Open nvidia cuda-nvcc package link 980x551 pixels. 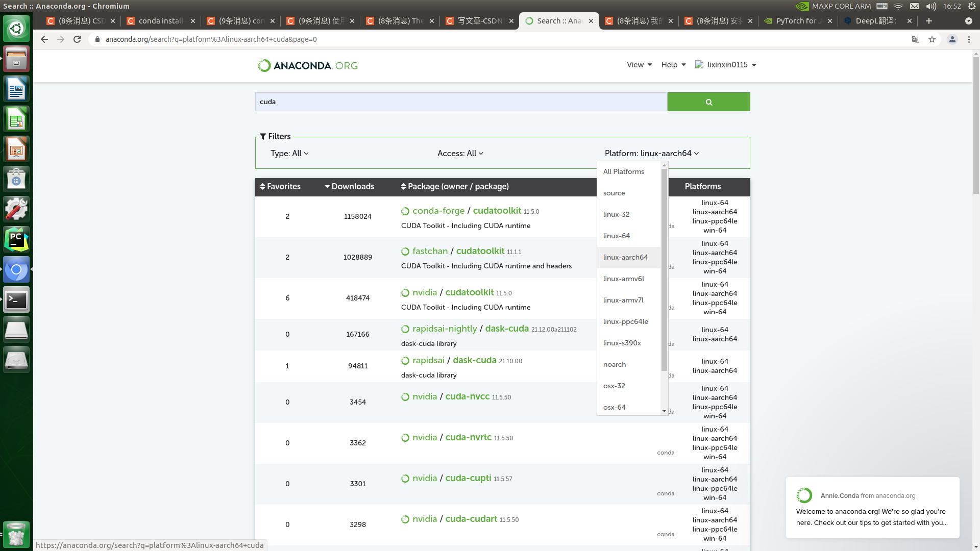[467, 396]
